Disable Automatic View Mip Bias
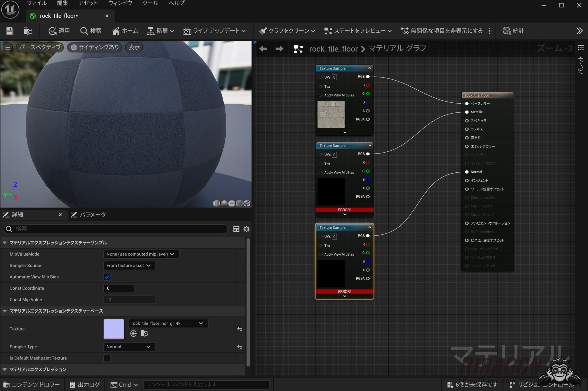Screen dimensions: 588x391 click(107, 277)
